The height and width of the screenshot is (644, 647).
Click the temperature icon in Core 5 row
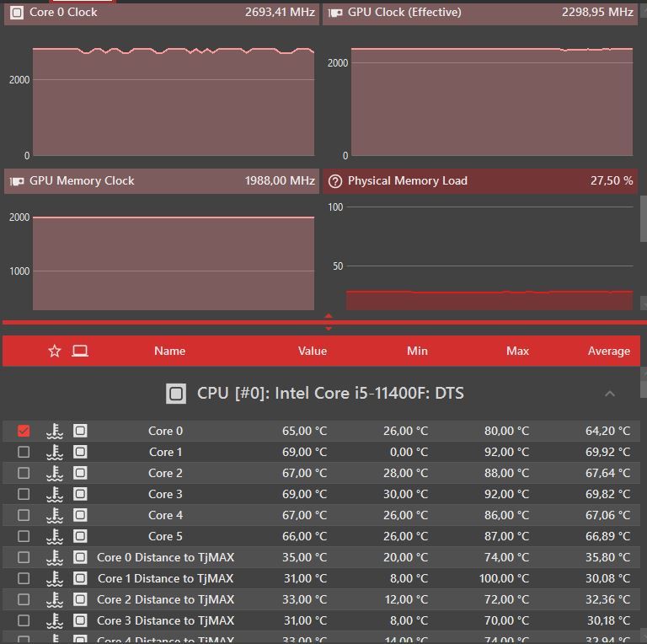(55, 536)
